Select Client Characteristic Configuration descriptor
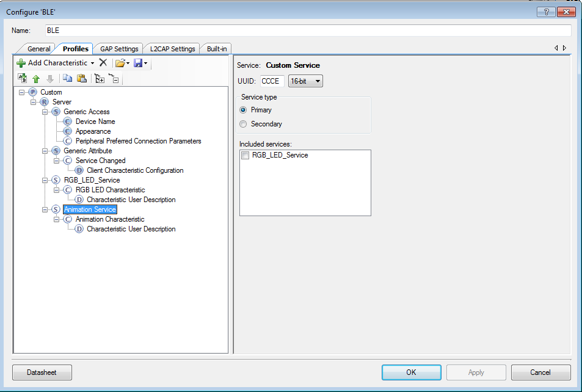Image resolution: width=582 pixels, height=392 pixels. [135, 170]
